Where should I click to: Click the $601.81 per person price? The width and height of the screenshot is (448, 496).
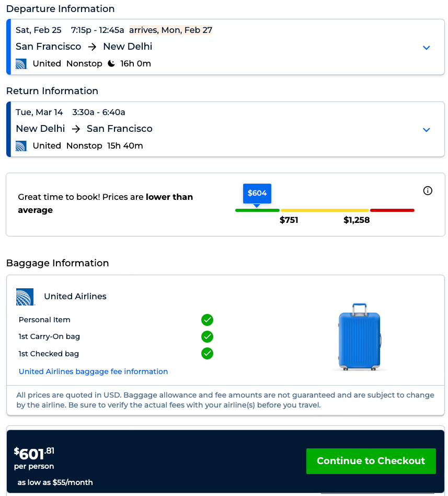(35, 453)
